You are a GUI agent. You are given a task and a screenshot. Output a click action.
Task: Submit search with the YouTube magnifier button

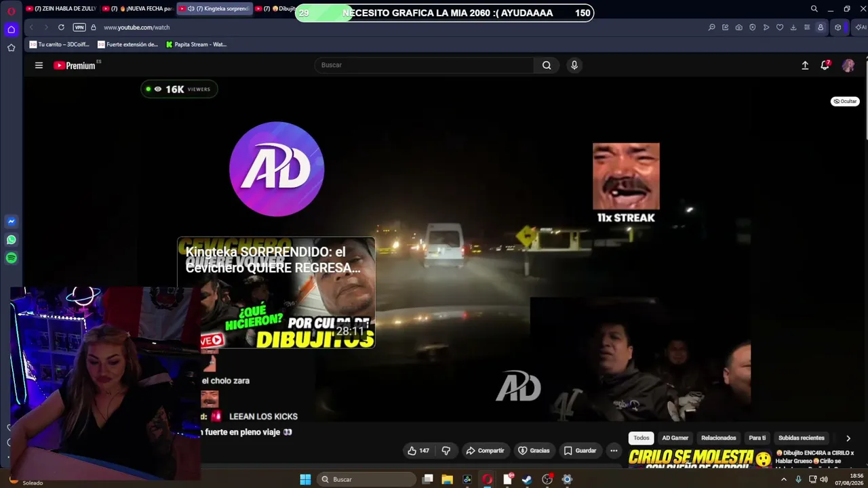coord(547,65)
